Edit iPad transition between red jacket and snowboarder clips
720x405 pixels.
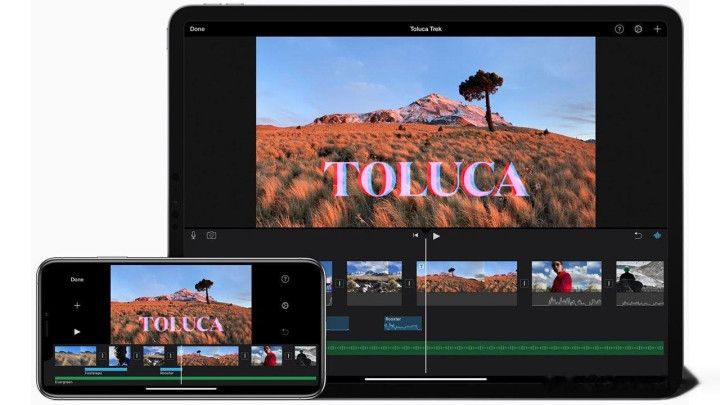(609, 283)
